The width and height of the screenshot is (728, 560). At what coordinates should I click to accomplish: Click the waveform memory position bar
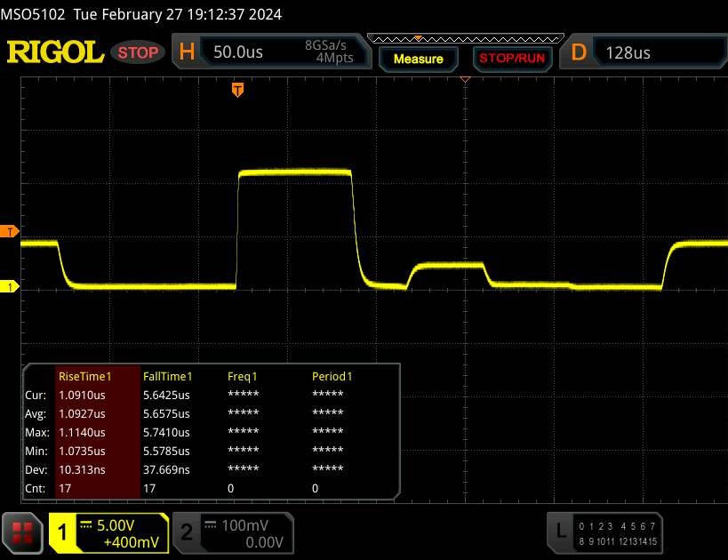point(465,38)
